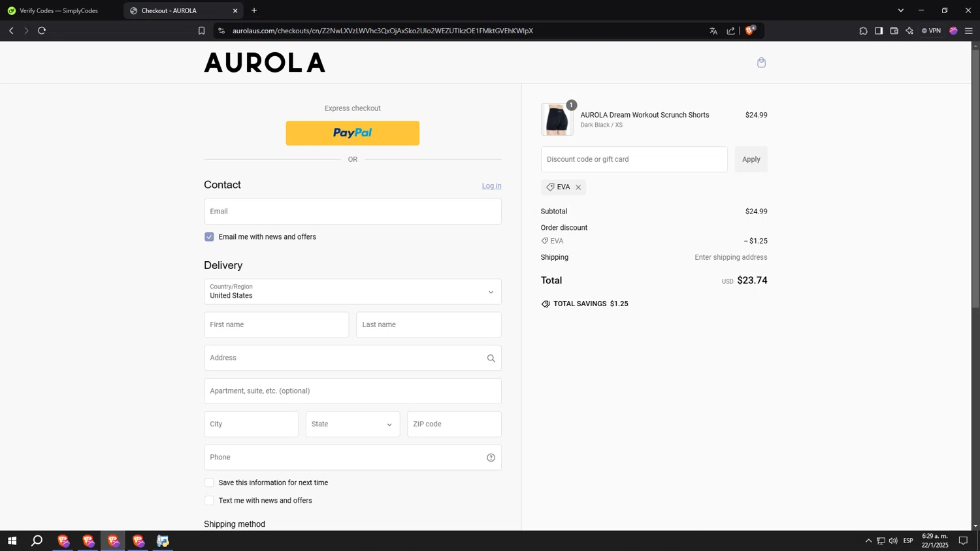Show hidden system tray icons
Image resolution: width=980 pixels, height=551 pixels.
(x=868, y=541)
